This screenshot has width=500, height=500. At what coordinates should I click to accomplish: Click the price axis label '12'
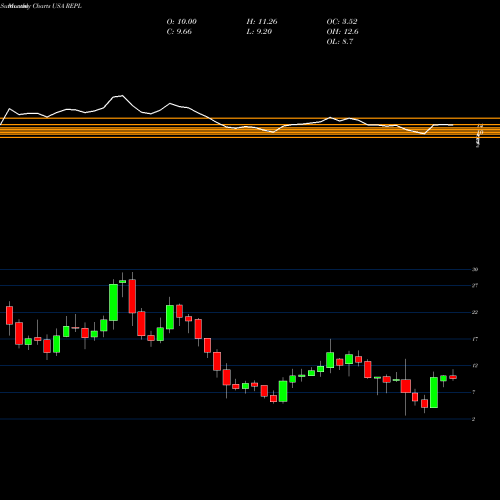pos(475,366)
